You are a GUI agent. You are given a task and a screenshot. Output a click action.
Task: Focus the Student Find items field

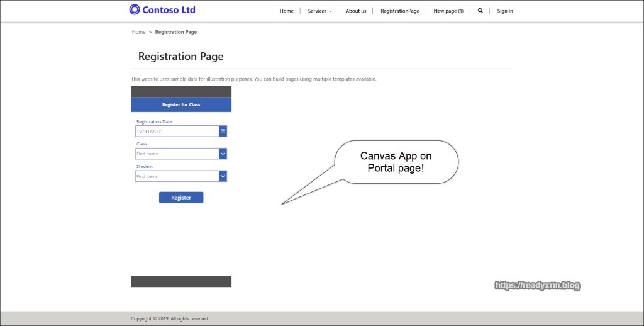[177, 176]
